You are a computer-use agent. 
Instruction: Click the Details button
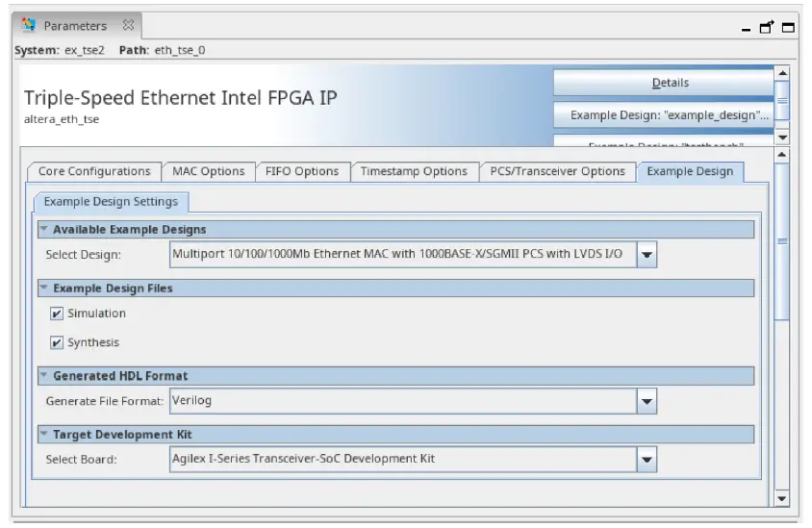[x=664, y=83]
